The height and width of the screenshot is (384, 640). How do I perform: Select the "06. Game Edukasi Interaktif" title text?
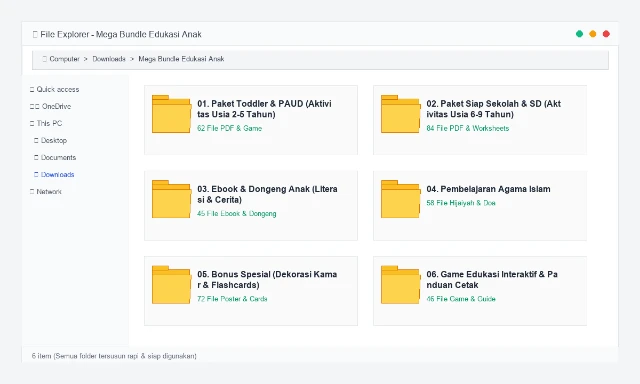tap(492, 280)
